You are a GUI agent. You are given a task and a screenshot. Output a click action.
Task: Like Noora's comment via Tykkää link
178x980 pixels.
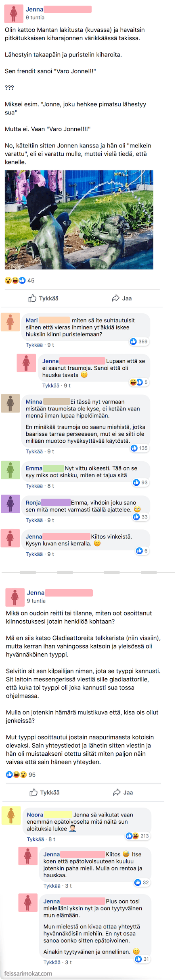tap(36, 839)
